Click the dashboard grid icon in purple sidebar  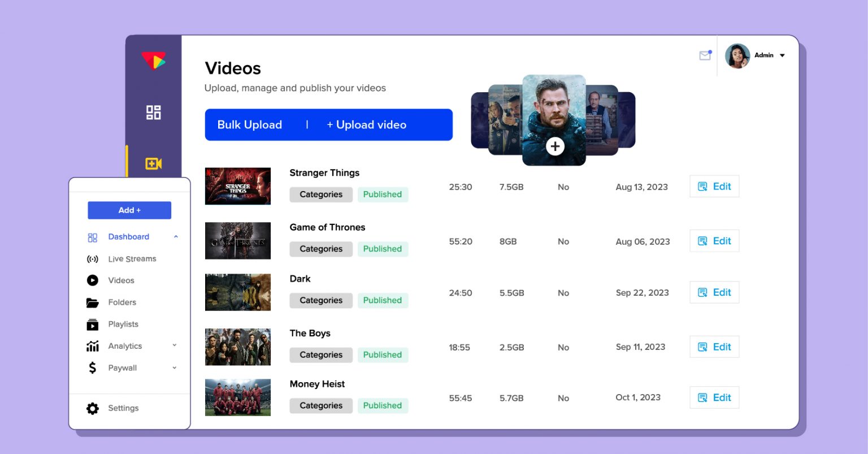153,113
